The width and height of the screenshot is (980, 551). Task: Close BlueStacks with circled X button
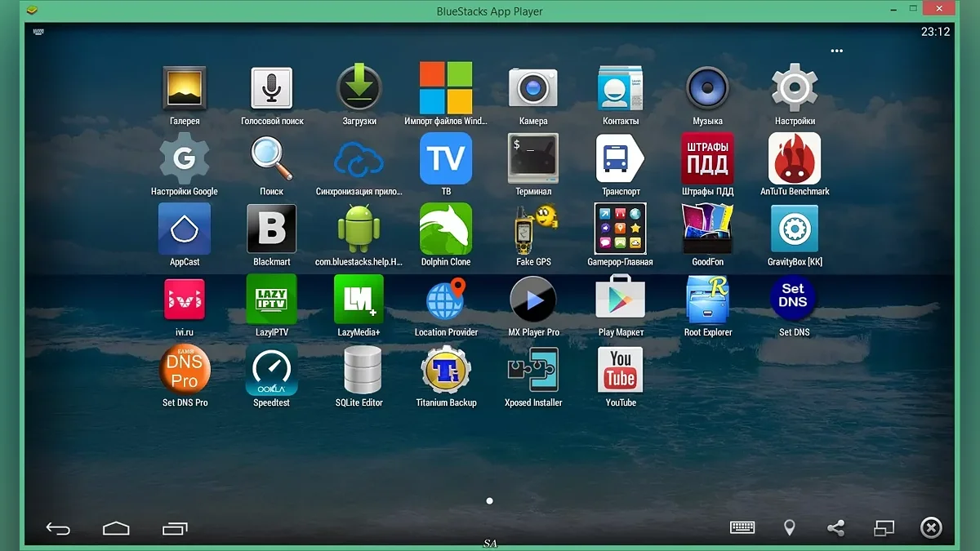point(931,528)
